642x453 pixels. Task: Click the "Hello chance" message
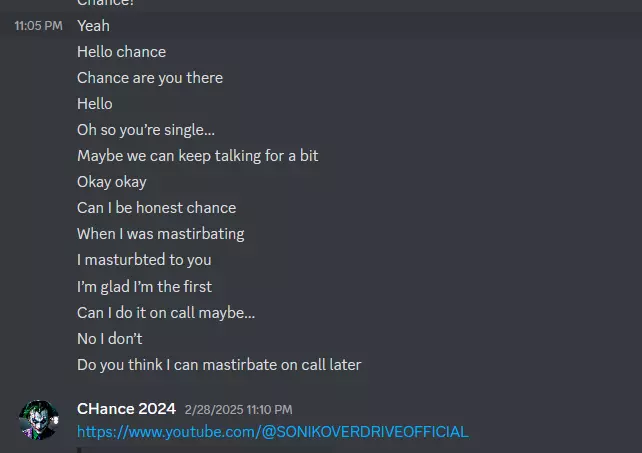pyautogui.click(x=121, y=52)
